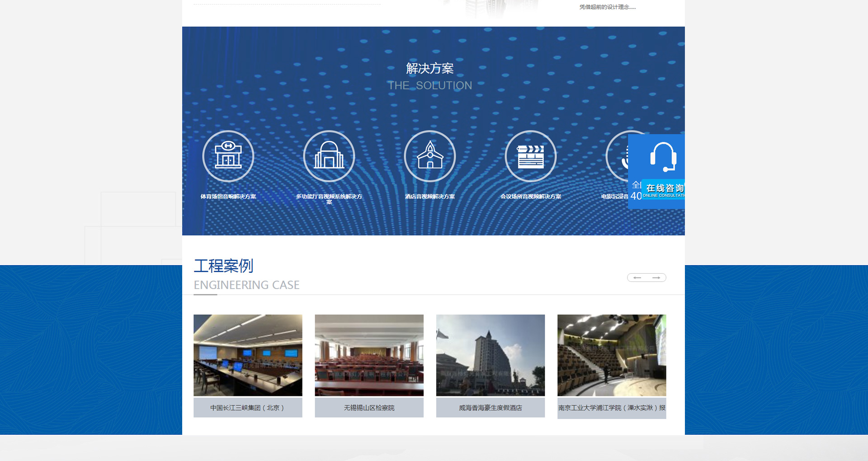
Task: Open the 中国长江三峡集团 conference room photo
Action: coord(248,355)
